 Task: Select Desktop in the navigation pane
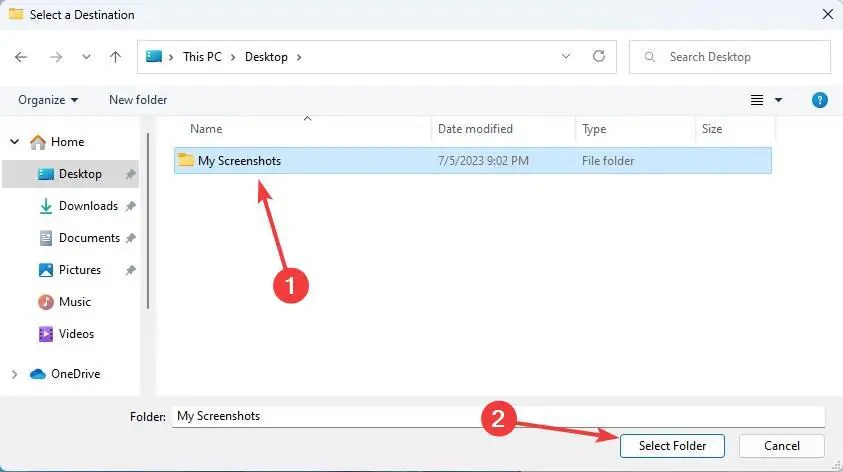click(70, 174)
